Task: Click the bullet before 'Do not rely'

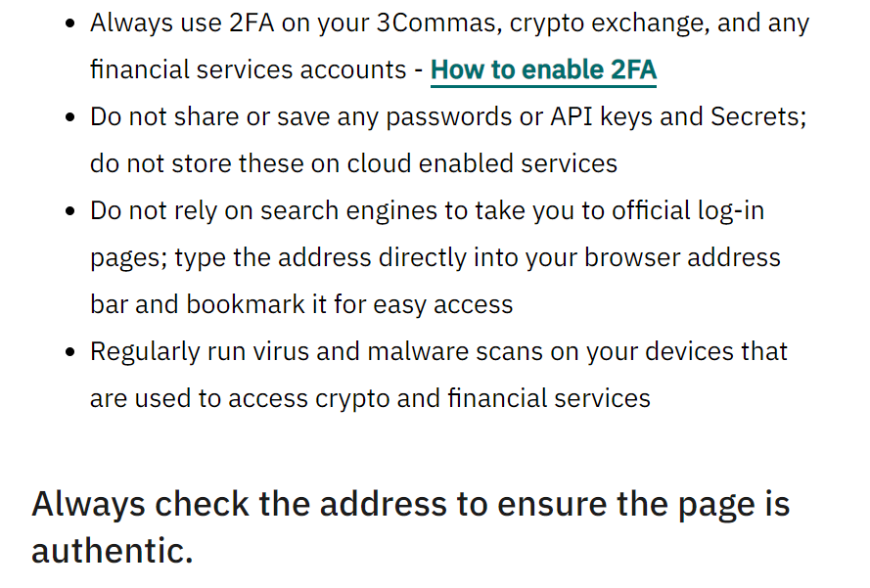Action: pos(70,211)
